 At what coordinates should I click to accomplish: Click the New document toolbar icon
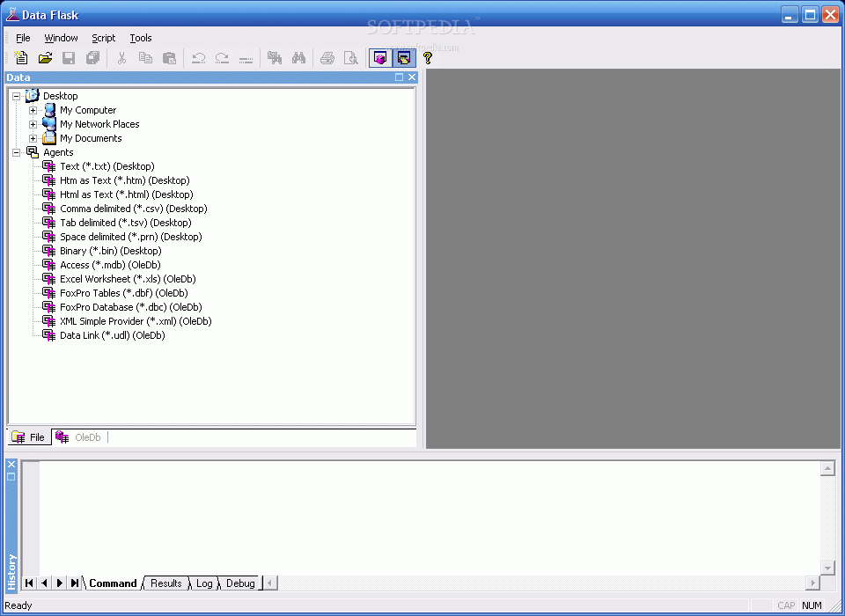pos(20,58)
